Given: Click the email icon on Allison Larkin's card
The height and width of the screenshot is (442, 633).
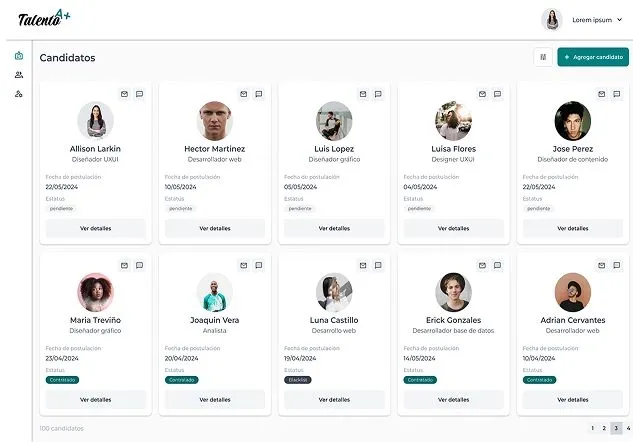Looking at the screenshot, I should tap(125, 94).
